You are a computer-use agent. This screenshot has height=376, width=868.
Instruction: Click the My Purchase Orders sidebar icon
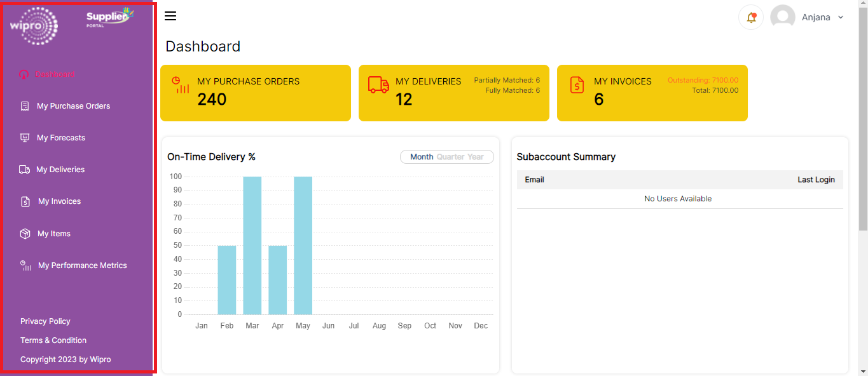(25, 106)
